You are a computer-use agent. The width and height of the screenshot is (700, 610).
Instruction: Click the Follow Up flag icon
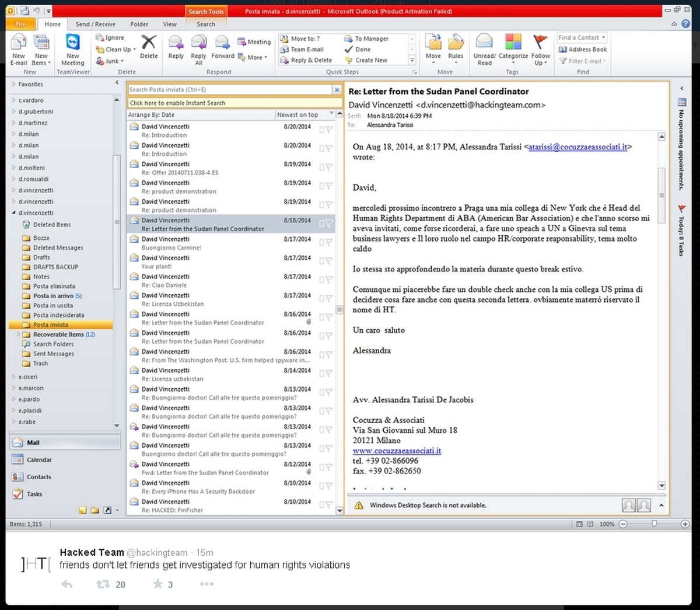pos(540,41)
